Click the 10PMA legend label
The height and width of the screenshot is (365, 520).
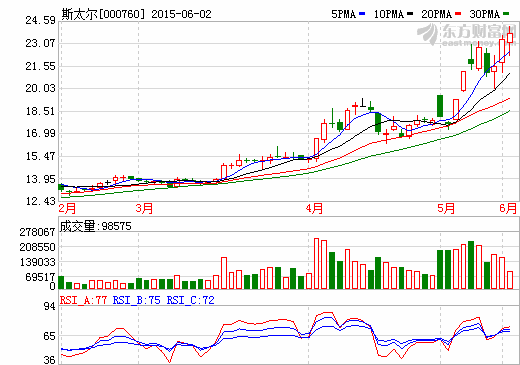388,14
